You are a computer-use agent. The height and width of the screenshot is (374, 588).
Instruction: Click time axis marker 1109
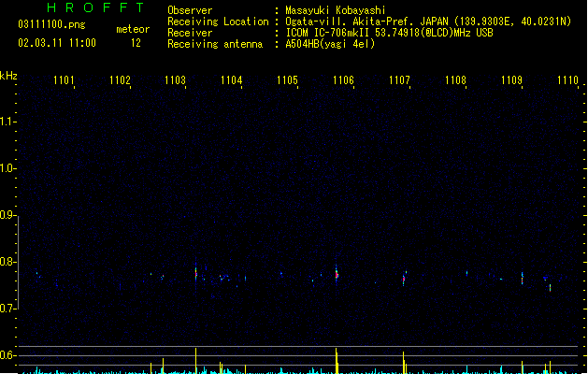[512, 80]
